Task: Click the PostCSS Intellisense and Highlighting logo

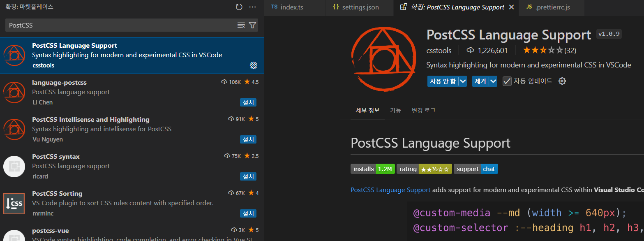Action: [x=14, y=130]
